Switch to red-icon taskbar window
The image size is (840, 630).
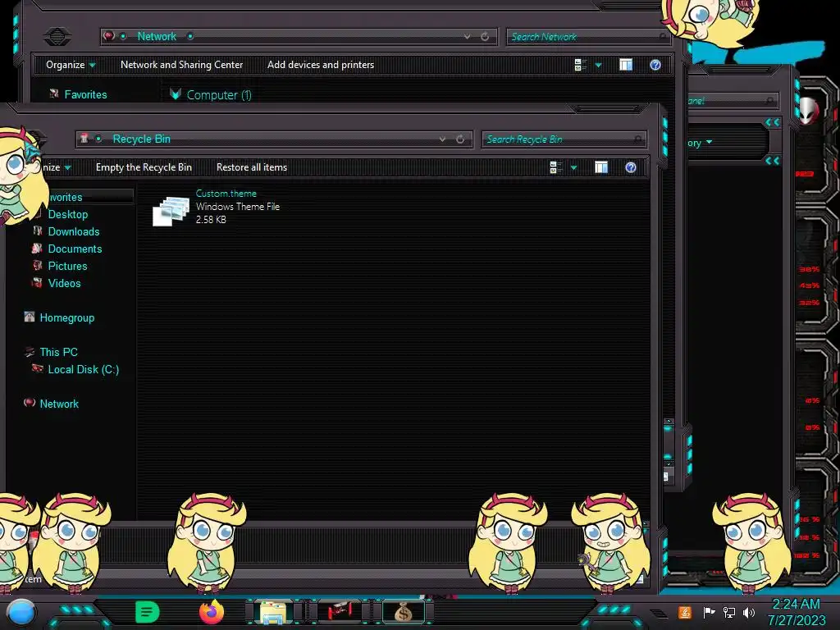tap(339, 612)
